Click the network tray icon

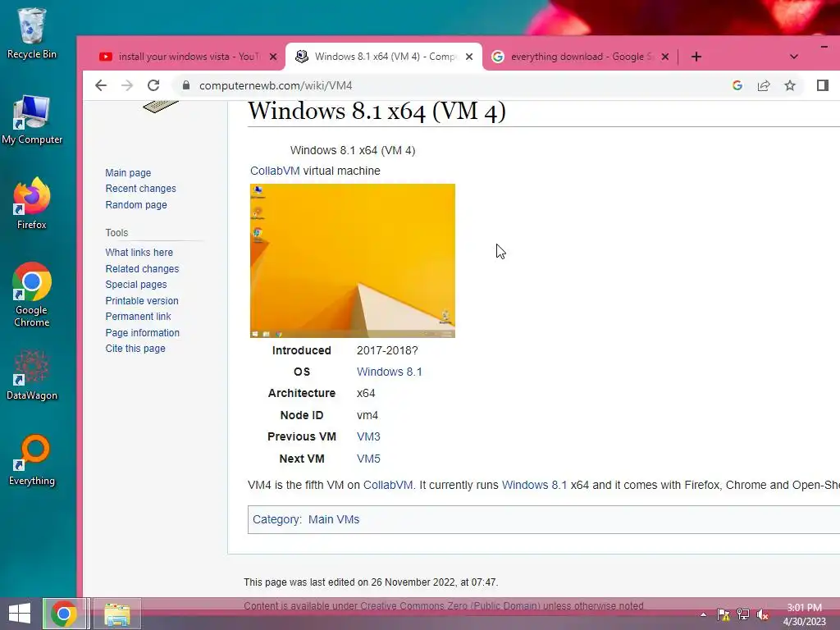[743, 614]
